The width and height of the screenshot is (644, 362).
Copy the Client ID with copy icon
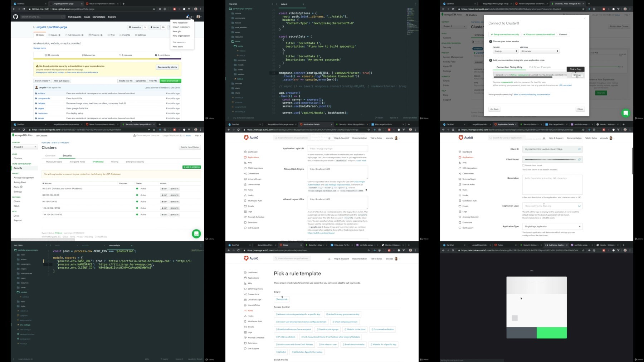tap(579, 149)
